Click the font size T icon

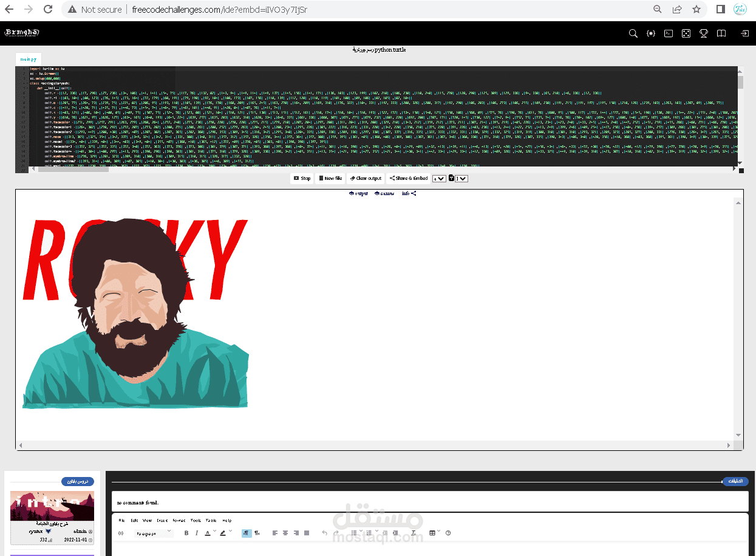pos(452,178)
